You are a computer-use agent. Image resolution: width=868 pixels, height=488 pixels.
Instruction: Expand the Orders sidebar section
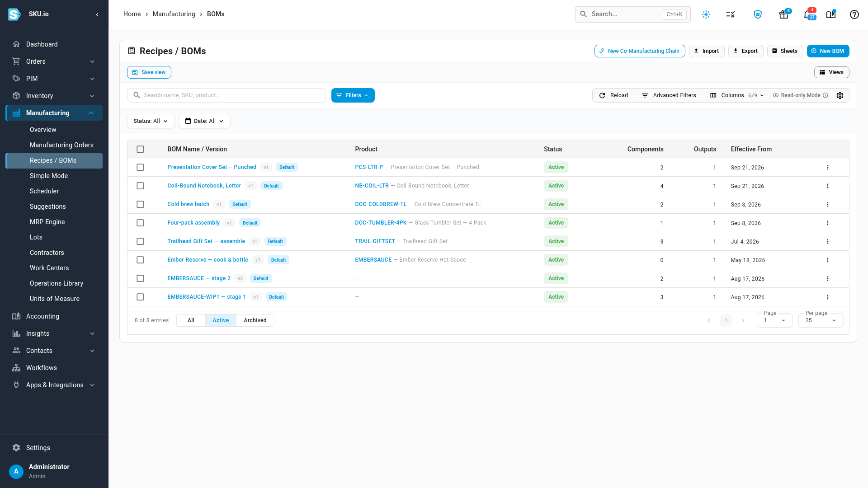click(54, 61)
